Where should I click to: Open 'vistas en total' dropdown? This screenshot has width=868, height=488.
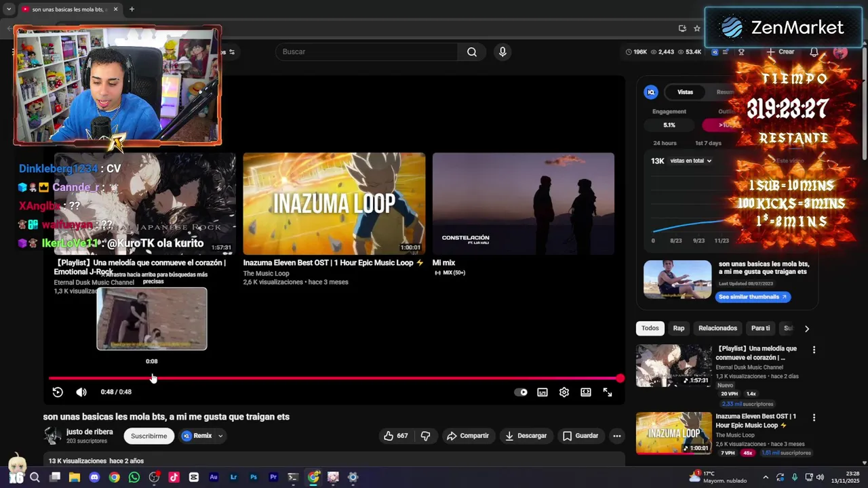pos(691,161)
